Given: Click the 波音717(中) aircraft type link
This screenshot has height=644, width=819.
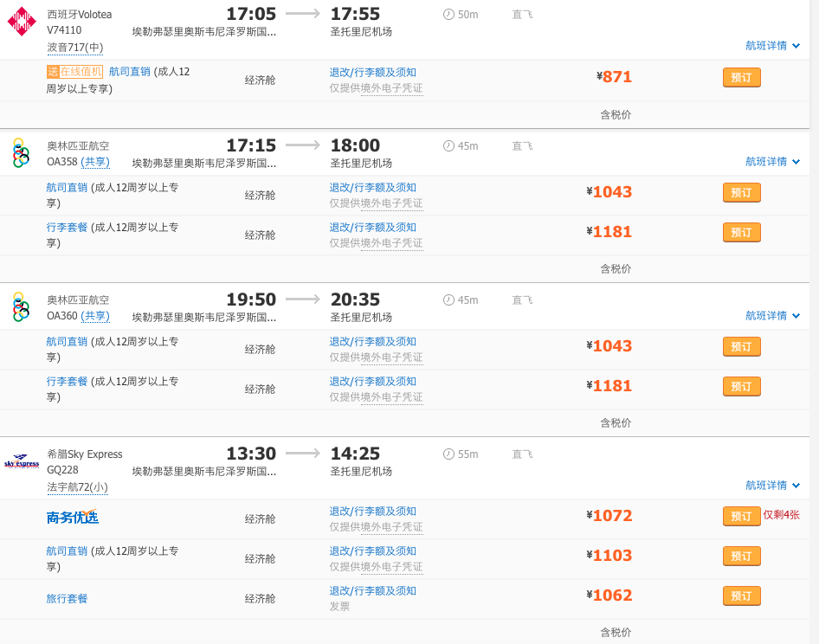Looking at the screenshot, I should click(x=74, y=47).
